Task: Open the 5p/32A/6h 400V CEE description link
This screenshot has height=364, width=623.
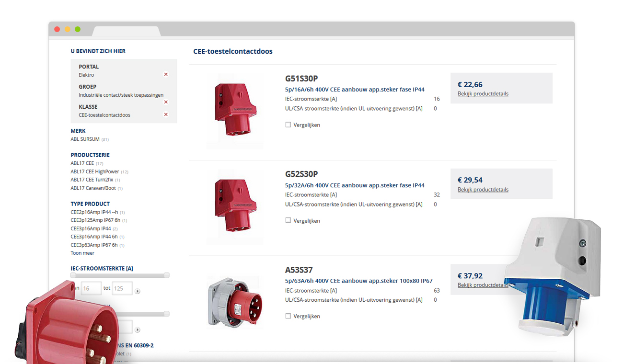Action: 355,185
